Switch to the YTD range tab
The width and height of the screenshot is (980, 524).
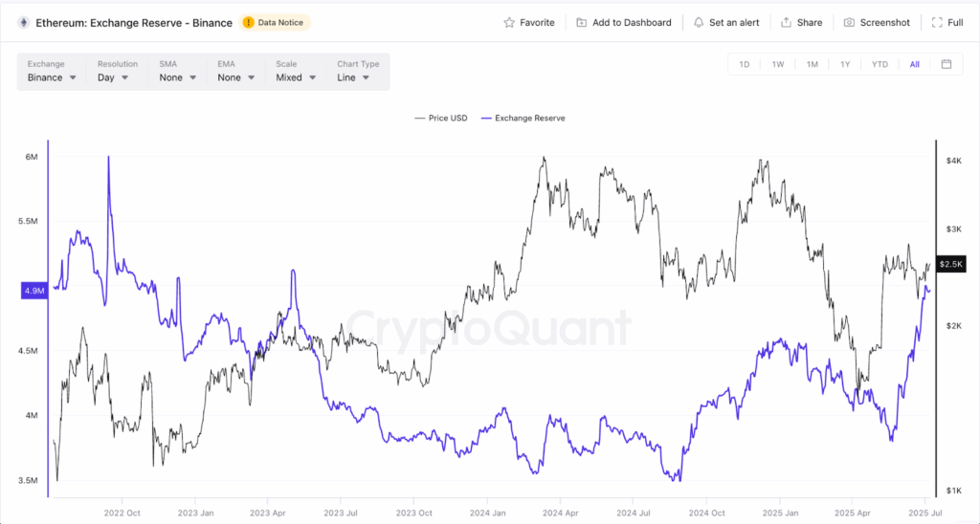click(x=879, y=64)
